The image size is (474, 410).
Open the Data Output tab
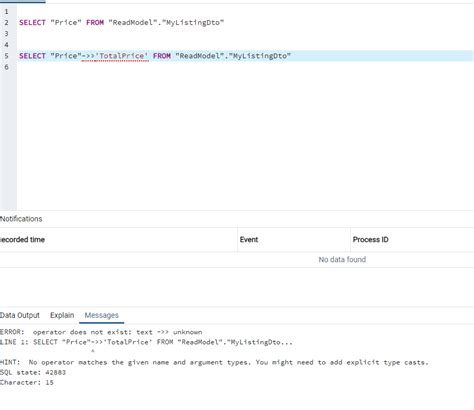[20, 315]
